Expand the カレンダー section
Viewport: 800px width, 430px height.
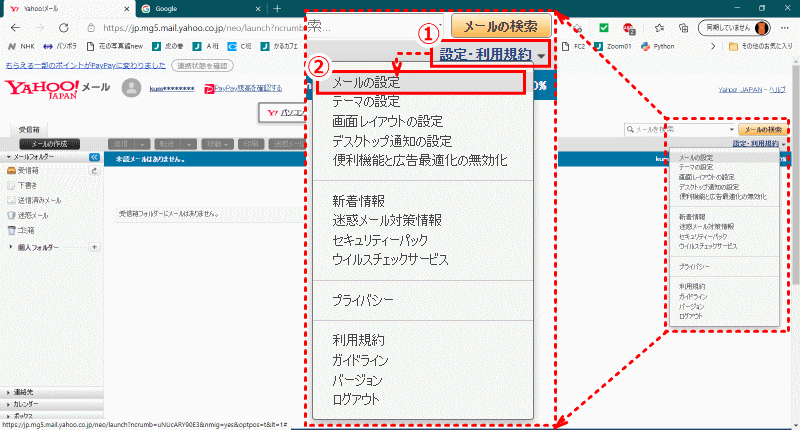pos(8,404)
